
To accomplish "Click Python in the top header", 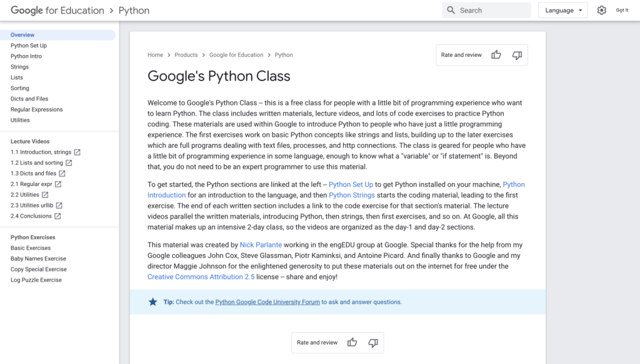I will (134, 11).
